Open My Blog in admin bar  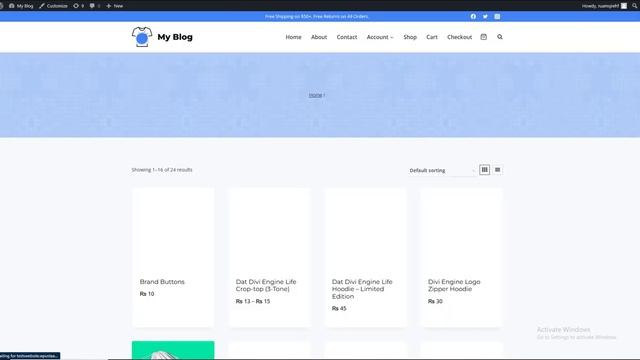tap(21, 6)
